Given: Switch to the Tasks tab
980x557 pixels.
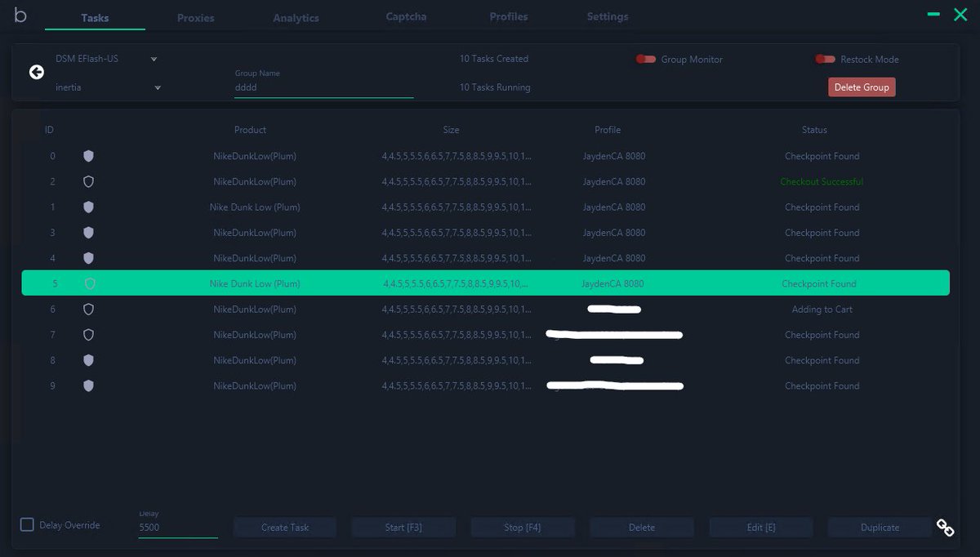Looking at the screenshot, I should (95, 18).
